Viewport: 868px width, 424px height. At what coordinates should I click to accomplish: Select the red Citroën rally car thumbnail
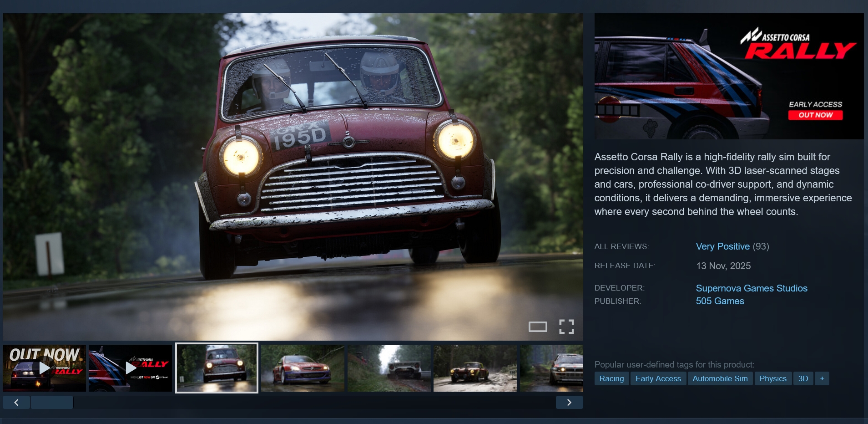pos(303,368)
